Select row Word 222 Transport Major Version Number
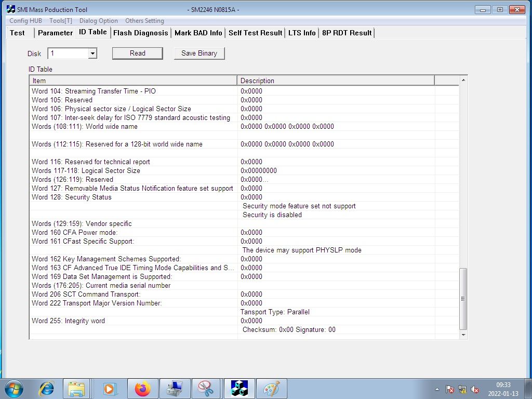 [244, 303]
